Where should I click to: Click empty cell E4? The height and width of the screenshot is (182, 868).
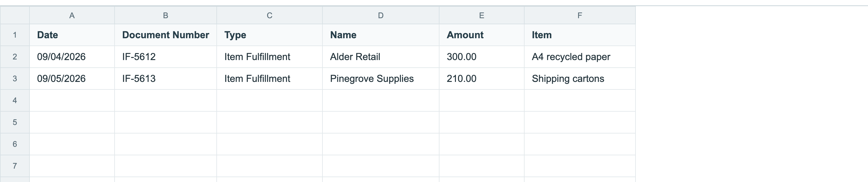point(481,101)
